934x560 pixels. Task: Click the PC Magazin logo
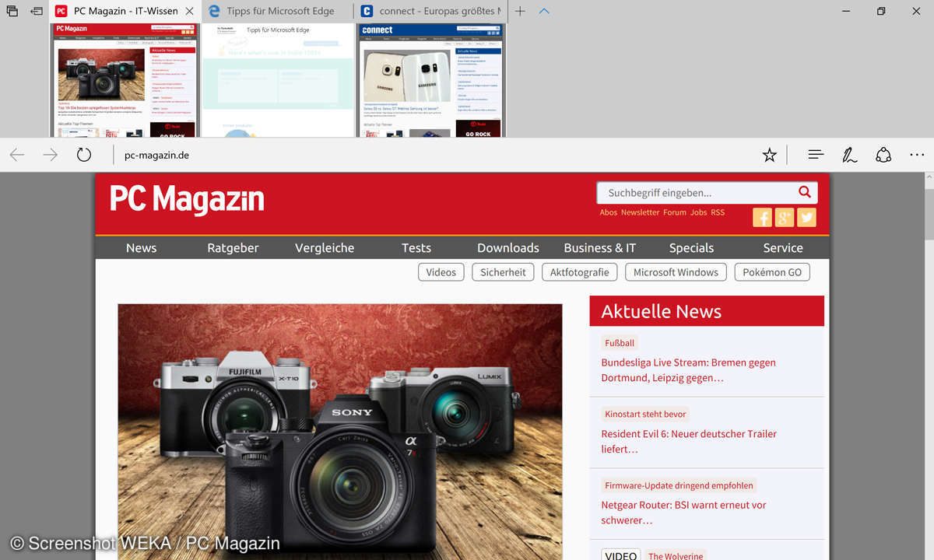click(187, 200)
